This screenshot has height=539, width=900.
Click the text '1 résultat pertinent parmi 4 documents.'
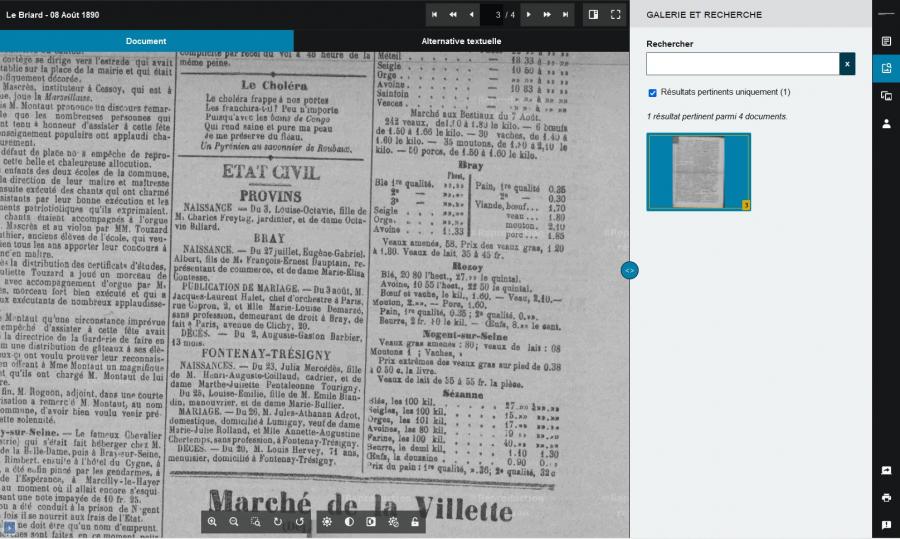pos(717,117)
